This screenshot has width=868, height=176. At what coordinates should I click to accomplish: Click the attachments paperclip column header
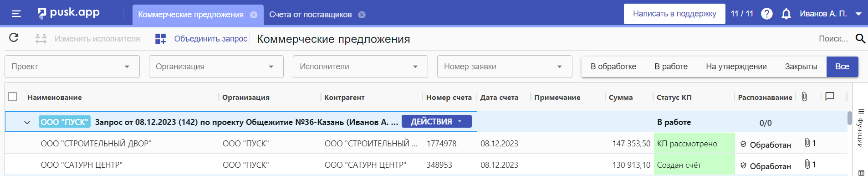(x=804, y=96)
